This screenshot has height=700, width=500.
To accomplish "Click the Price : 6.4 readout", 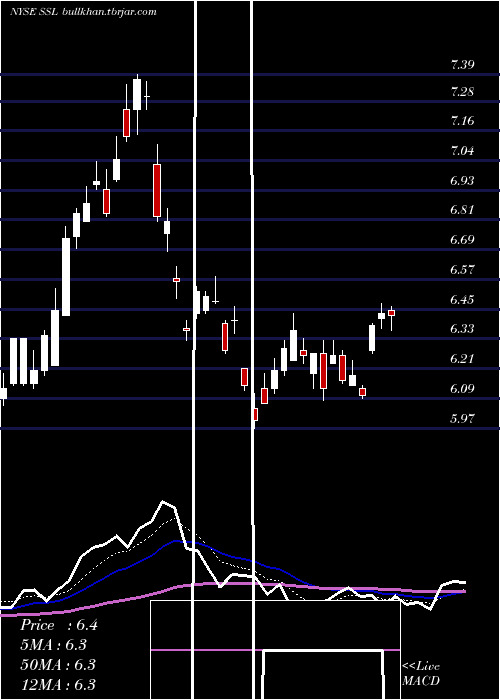I will [59, 625].
